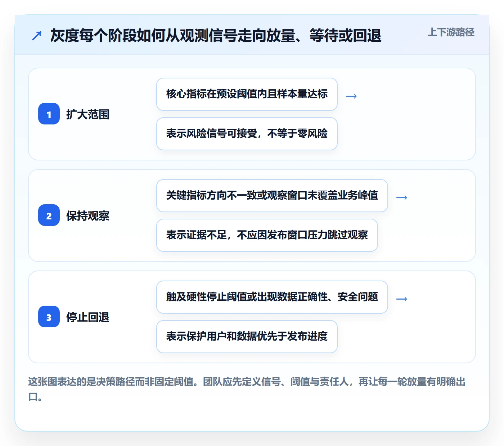Click the heading 灰度每个阶段如何从观测信号走向放量、等待或回退

point(216,36)
